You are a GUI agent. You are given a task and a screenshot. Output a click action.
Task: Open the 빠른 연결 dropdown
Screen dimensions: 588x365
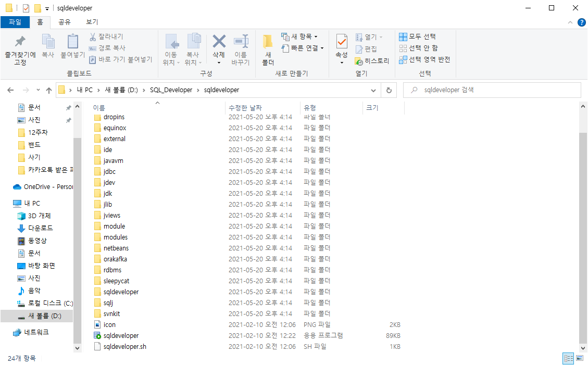coord(302,48)
